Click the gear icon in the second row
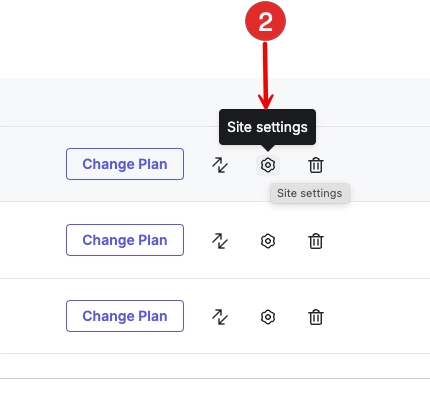This screenshot has width=430, height=399. [x=268, y=241]
